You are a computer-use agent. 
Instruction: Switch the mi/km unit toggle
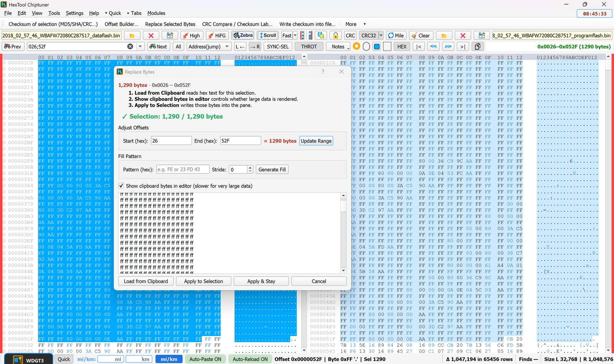(x=169, y=359)
